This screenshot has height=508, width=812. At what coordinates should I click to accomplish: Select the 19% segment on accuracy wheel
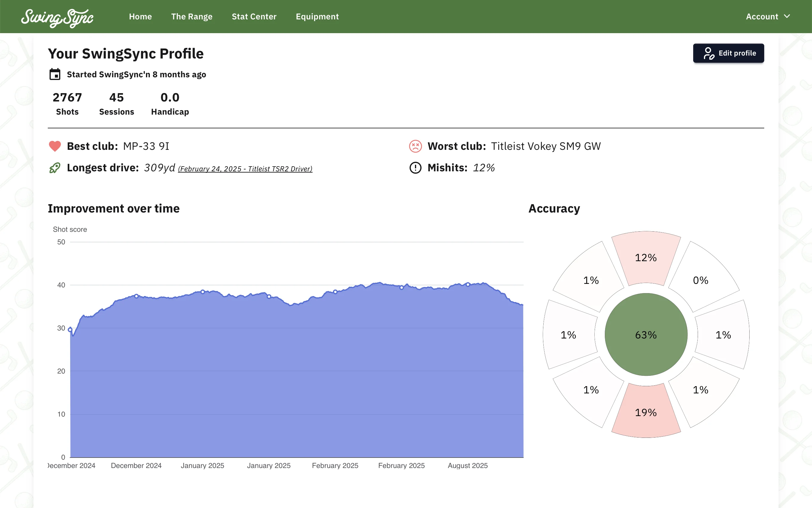coord(645,412)
